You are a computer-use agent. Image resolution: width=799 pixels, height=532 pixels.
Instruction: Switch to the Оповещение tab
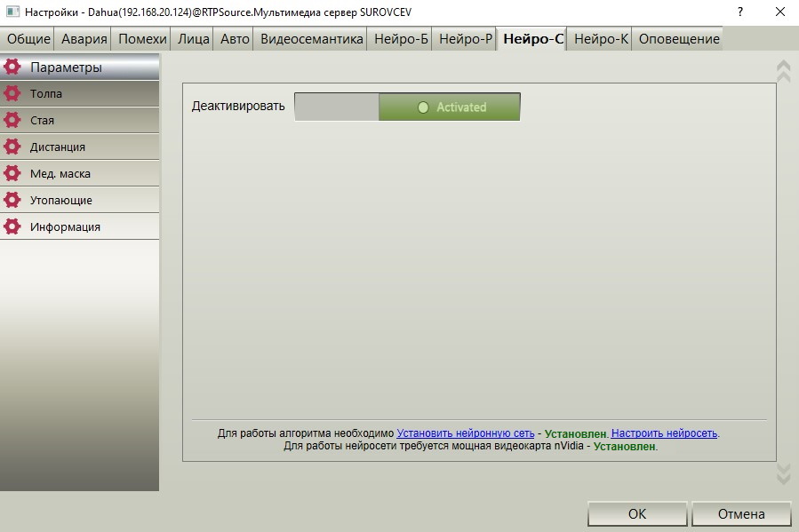pyautogui.click(x=679, y=39)
